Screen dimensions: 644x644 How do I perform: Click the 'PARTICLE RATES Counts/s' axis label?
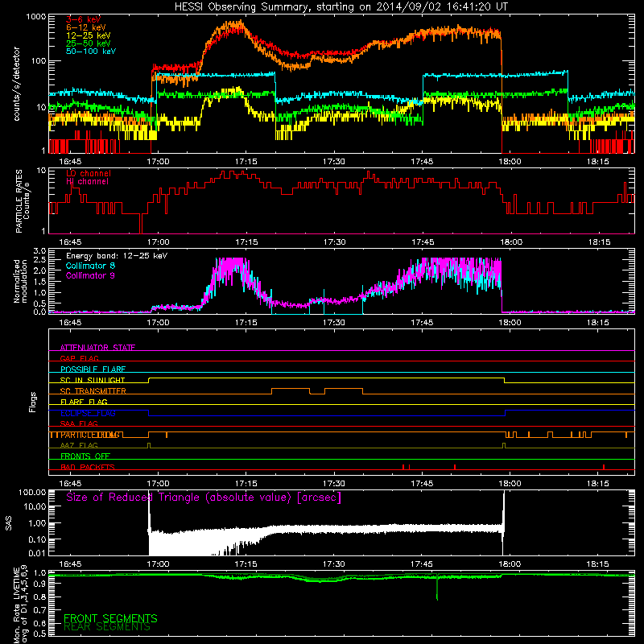tap(23, 201)
